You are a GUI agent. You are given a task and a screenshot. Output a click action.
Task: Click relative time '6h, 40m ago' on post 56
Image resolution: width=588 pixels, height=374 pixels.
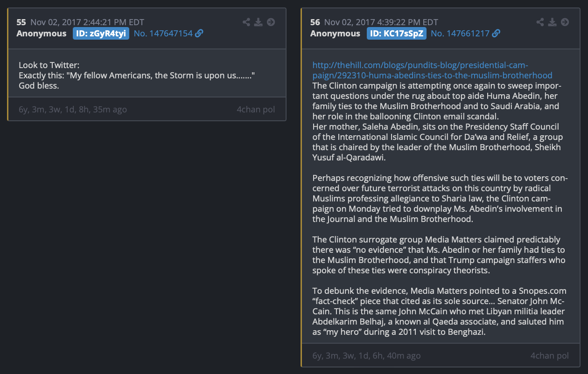point(390,355)
